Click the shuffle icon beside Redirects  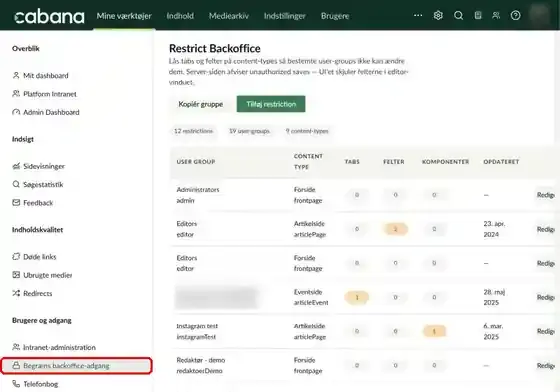point(16,293)
